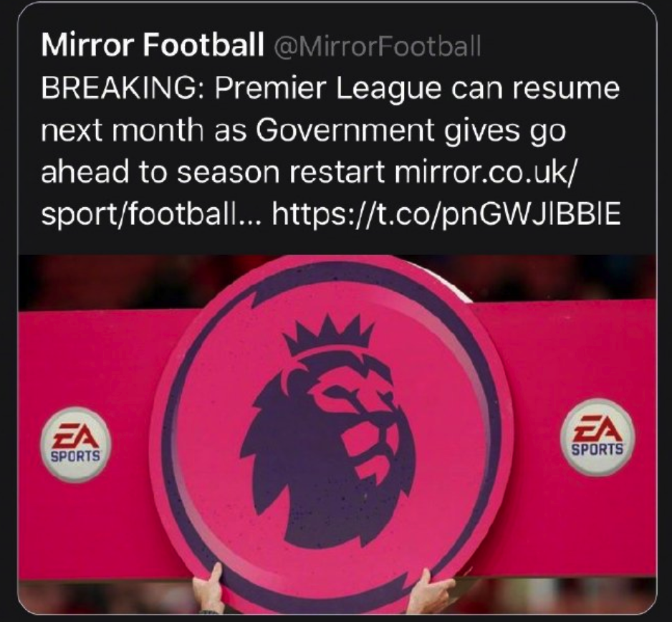Click the words Premier League in tweet text

click(328, 88)
